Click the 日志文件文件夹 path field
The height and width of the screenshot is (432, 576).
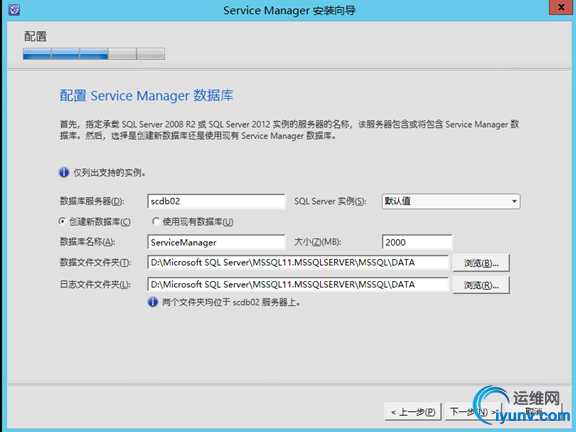(x=298, y=285)
